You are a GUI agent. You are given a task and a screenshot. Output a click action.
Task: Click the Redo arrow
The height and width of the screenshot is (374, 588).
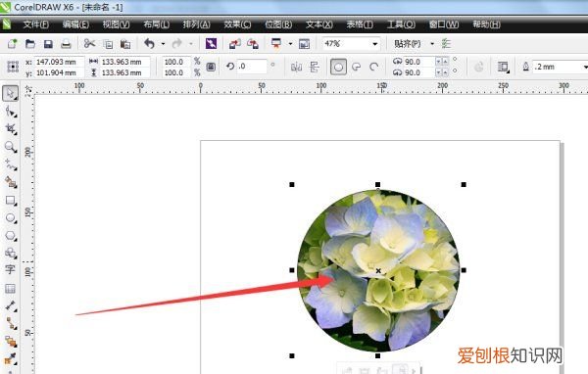pyautogui.click(x=176, y=44)
